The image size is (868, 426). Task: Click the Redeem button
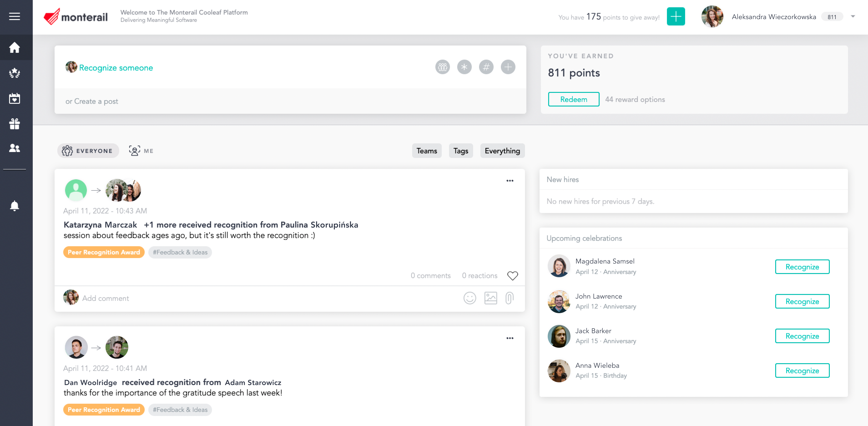pos(573,99)
